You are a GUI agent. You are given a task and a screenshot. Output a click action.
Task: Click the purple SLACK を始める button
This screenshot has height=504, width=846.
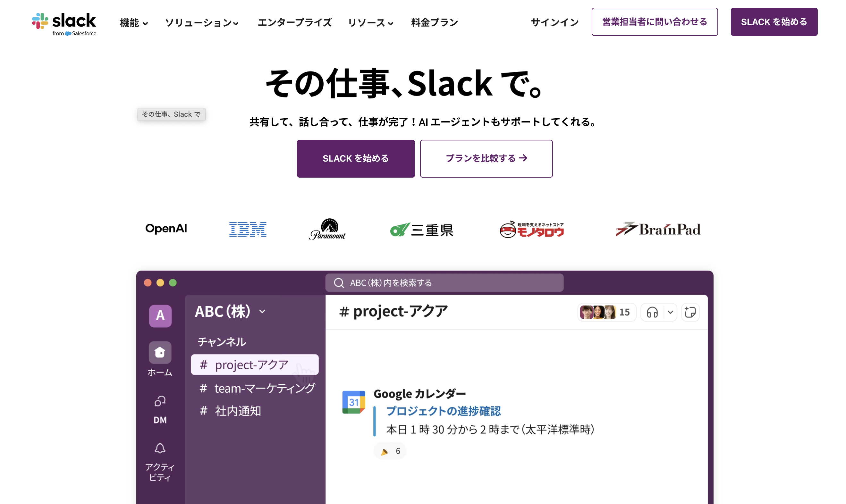(356, 158)
